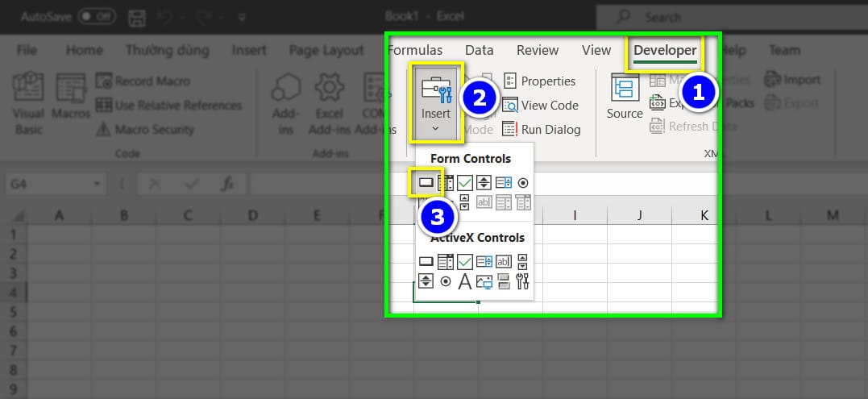This screenshot has height=399, width=868.
Task: Open the XML Source pane
Action: (x=625, y=97)
